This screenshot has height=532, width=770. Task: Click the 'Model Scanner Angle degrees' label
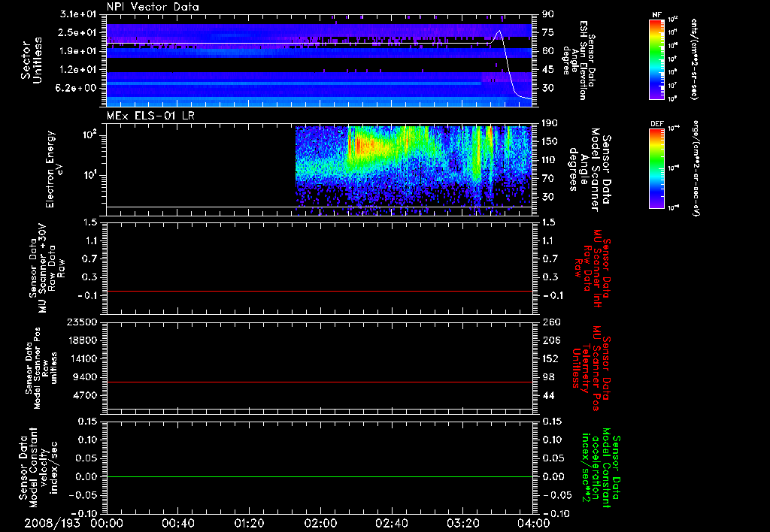pos(590,171)
